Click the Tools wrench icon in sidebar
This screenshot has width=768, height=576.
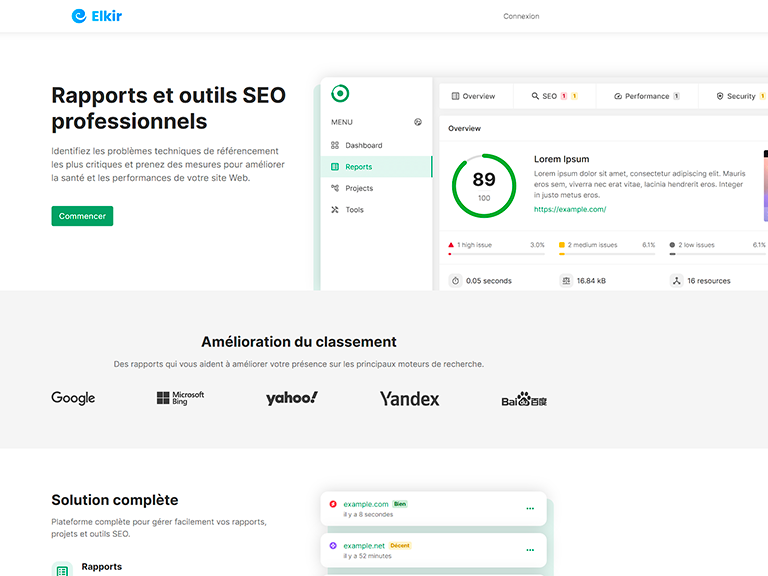[x=335, y=210]
